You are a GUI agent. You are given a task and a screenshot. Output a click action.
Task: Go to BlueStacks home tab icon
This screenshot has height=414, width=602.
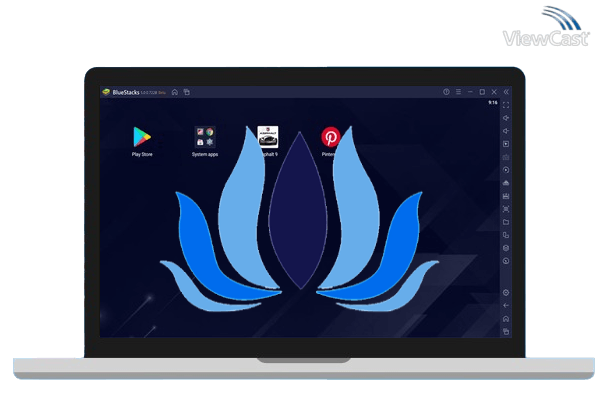coord(175,92)
